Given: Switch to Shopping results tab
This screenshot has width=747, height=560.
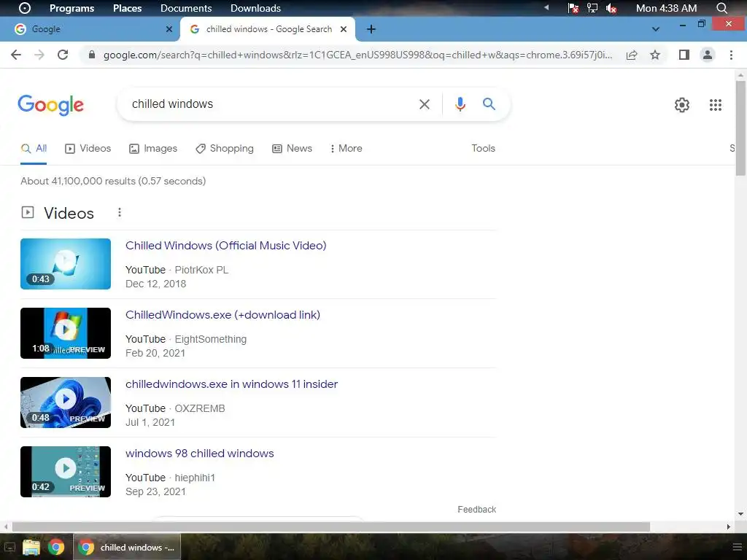Looking at the screenshot, I should 225,149.
